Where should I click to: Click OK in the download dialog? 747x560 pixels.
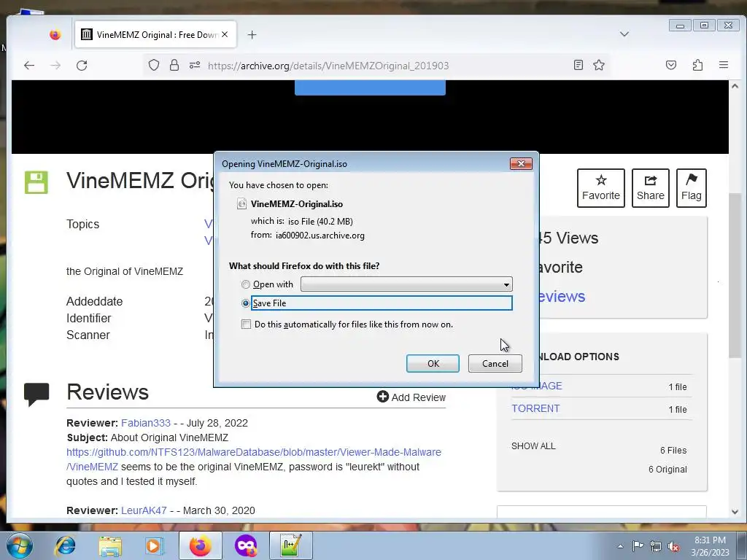[433, 363]
